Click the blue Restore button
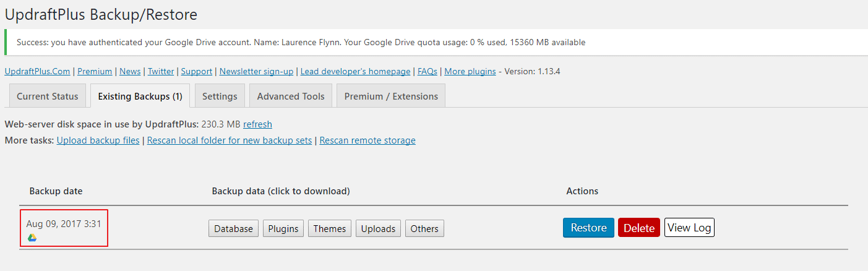868x271 pixels. pyautogui.click(x=588, y=228)
